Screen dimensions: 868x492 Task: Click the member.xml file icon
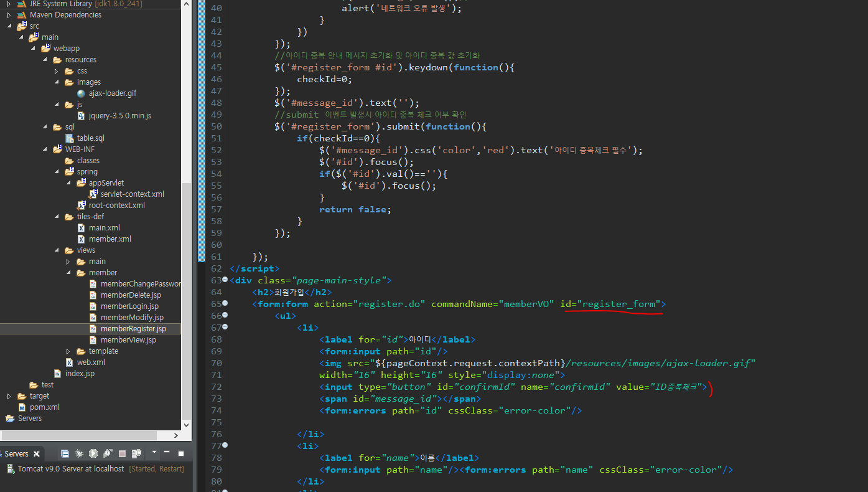pyautogui.click(x=81, y=239)
